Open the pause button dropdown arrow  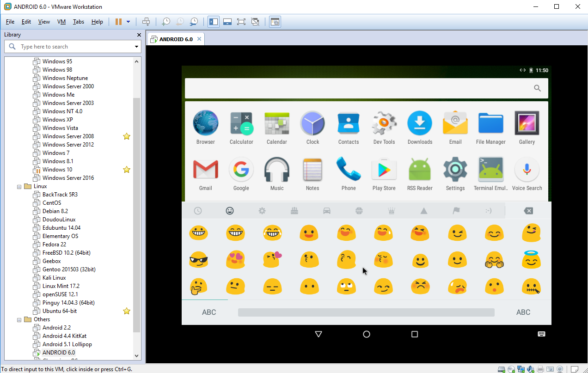click(128, 22)
